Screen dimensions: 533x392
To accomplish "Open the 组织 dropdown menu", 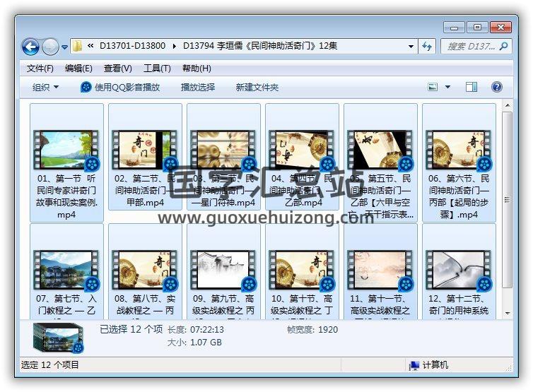I will (x=46, y=88).
